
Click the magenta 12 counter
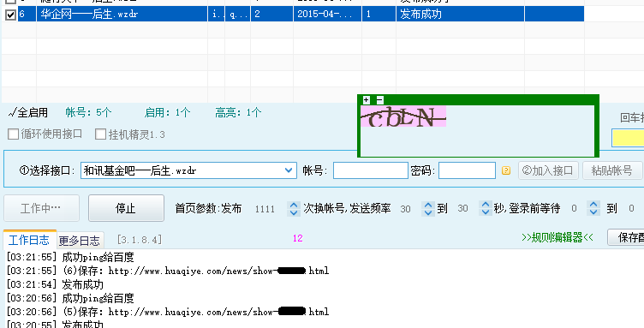(298, 238)
